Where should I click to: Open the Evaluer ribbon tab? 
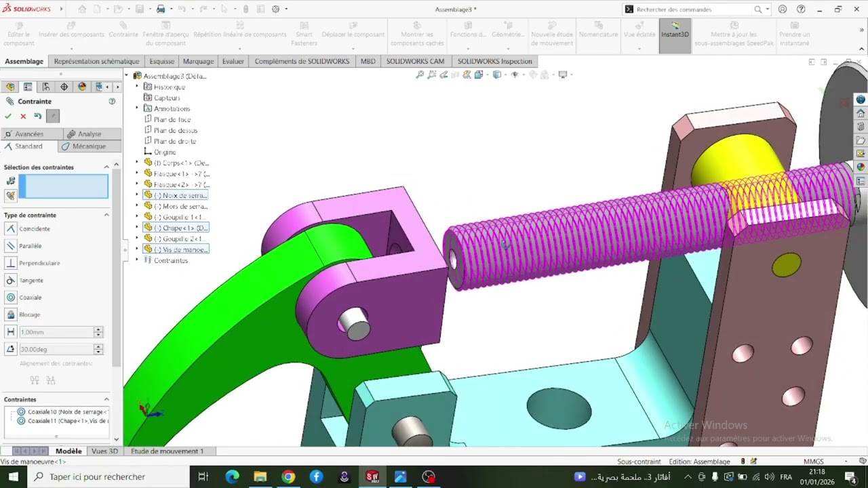(x=233, y=61)
